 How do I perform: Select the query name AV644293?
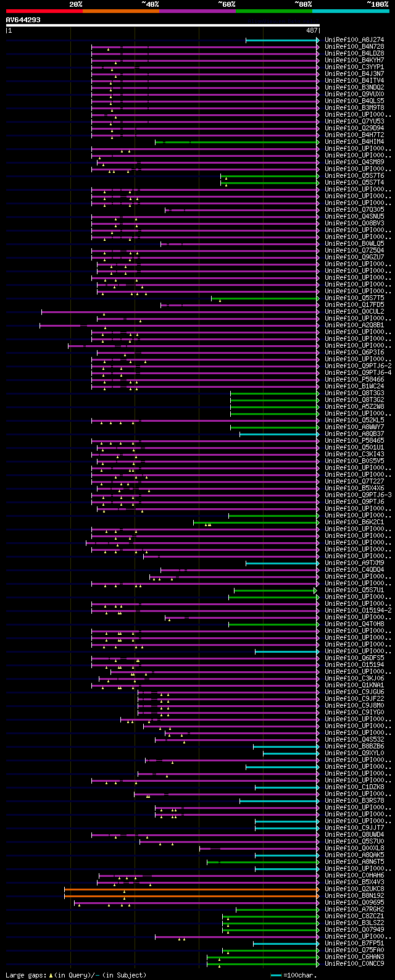23,20
